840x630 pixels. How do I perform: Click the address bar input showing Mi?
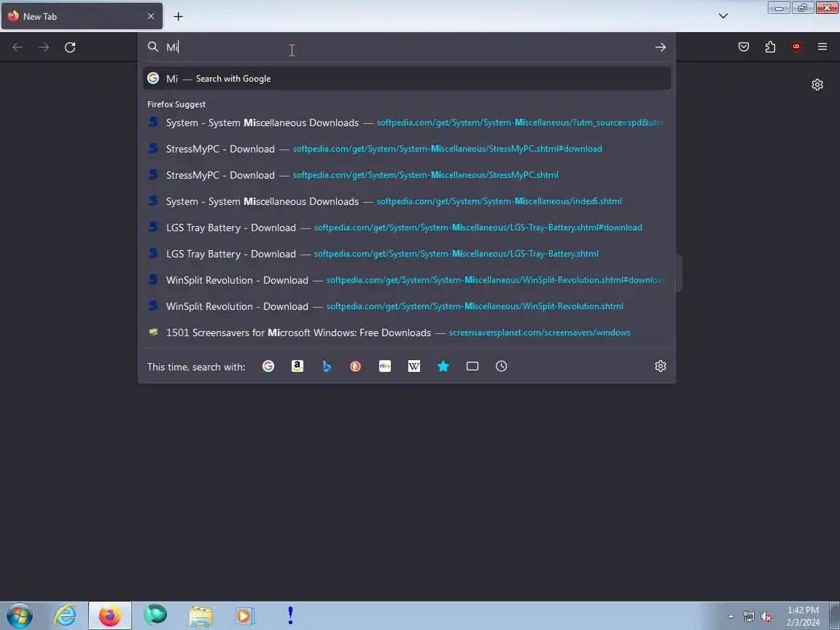tap(407, 47)
